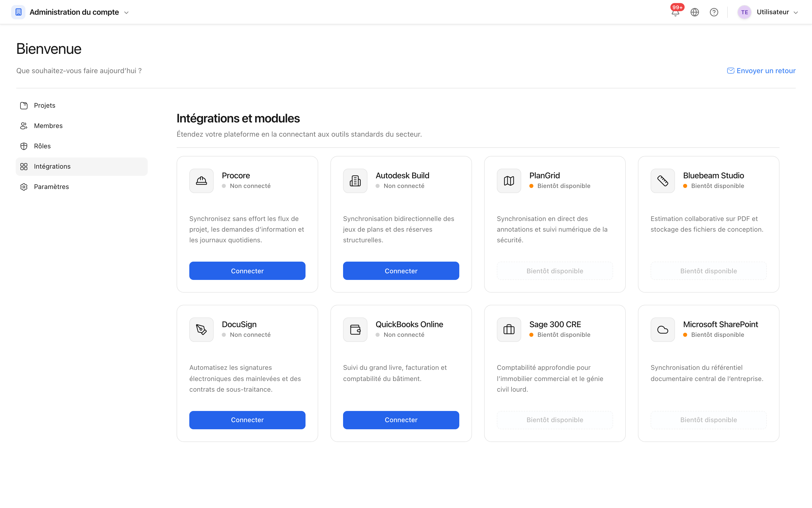Image resolution: width=812 pixels, height=508 pixels.
Task: Open the Rôles sidebar entry
Action: [81, 146]
